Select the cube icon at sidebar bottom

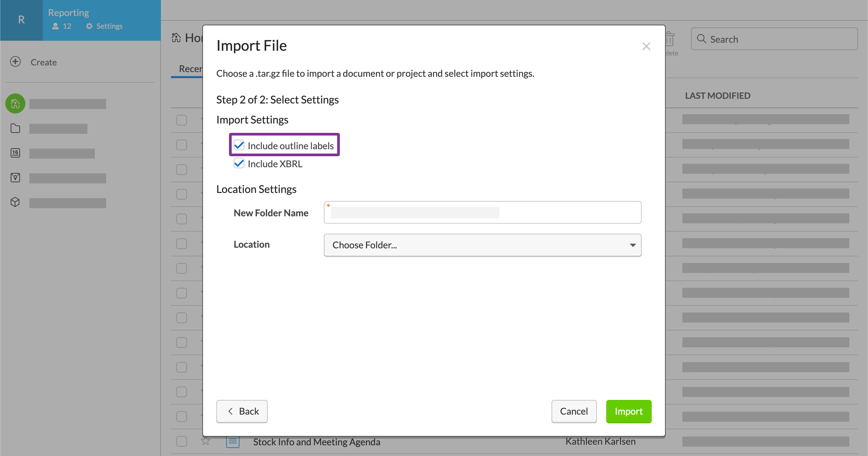15,202
